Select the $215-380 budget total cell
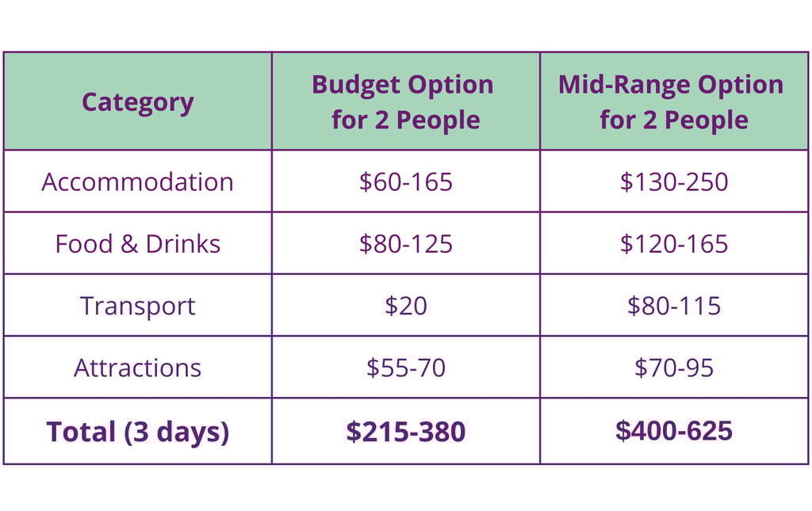 (406, 431)
